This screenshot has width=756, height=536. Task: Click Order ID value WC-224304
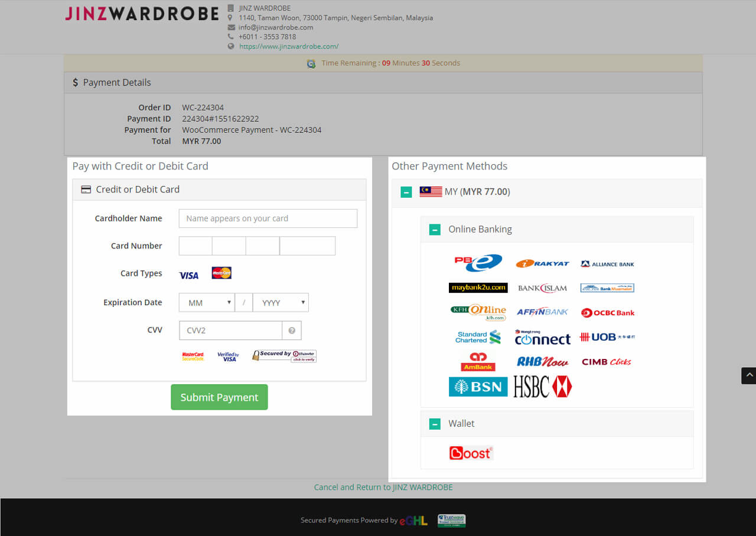203,107
